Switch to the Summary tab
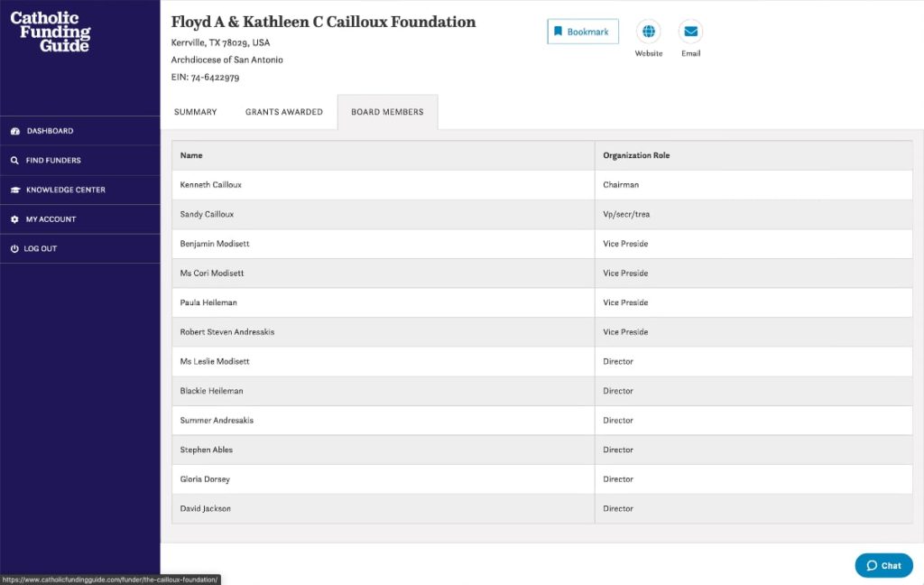 pos(196,112)
